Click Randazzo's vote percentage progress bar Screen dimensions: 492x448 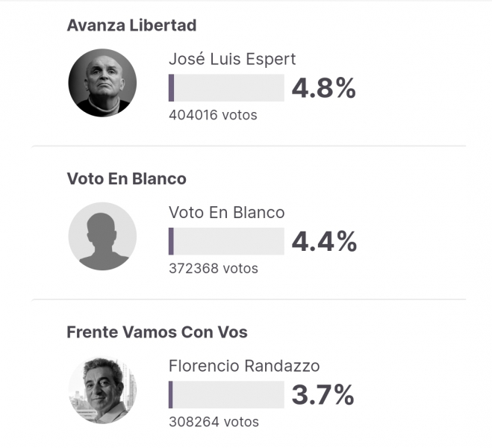[226, 395]
